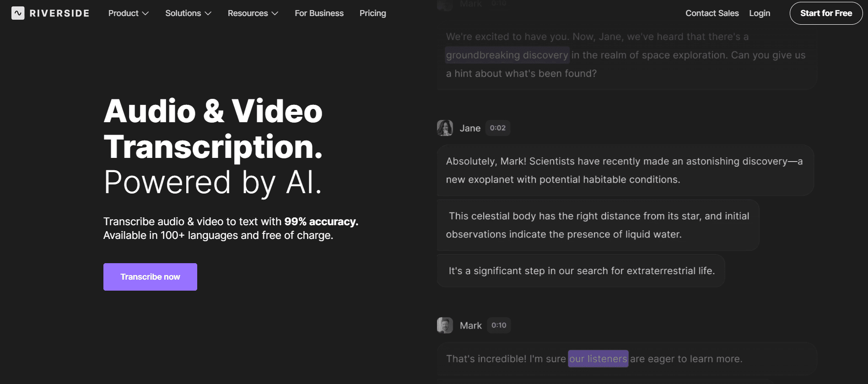The height and width of the screenshot is (384, 868).
Task: Click the Contact Sales link
Action: click(x=712, y=13)
